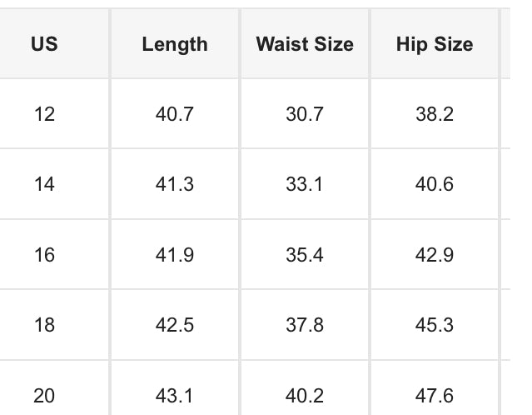
Task: Click the 43.1 length value
Action: pyautogui.click(x=175, y=394)
